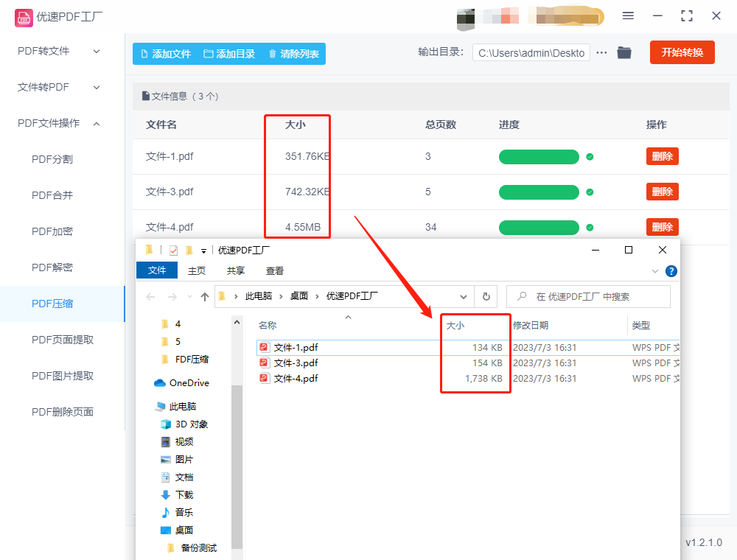This screenshot has height=560, width=737.
Task: Open recent locations dropdown in Explorer
Action: [189, 297]
